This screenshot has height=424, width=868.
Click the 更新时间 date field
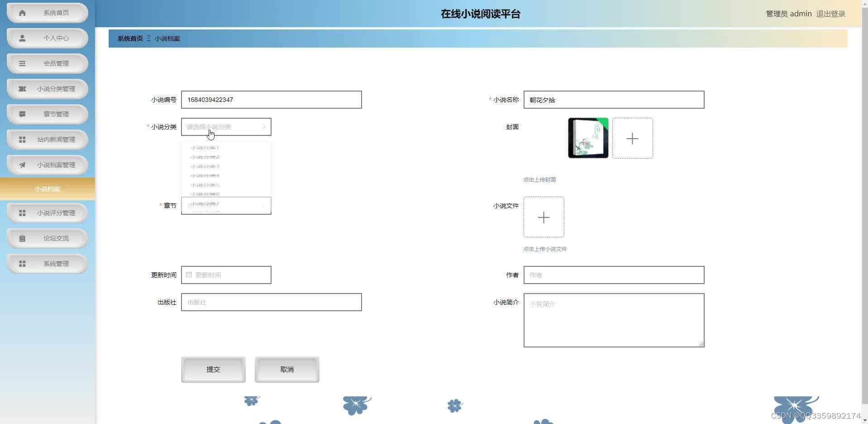coord(226,275)
